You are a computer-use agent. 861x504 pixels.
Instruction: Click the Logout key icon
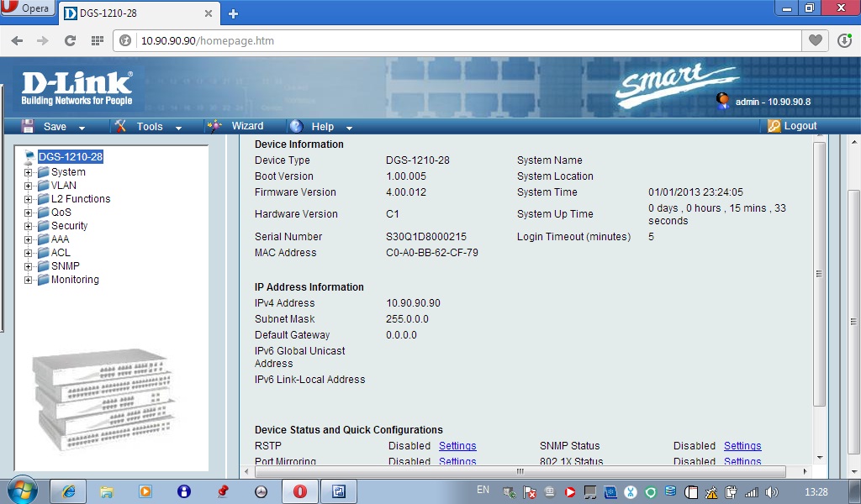[774, 126]
